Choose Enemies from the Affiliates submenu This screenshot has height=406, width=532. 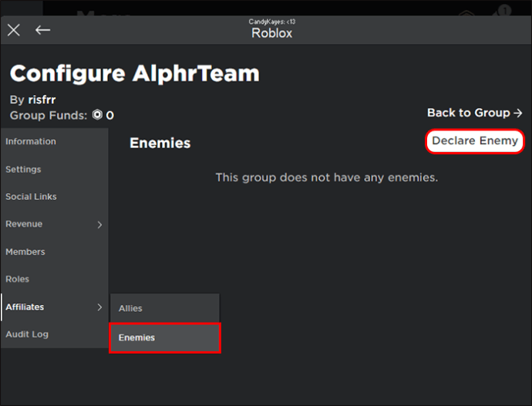click(165, 338)
